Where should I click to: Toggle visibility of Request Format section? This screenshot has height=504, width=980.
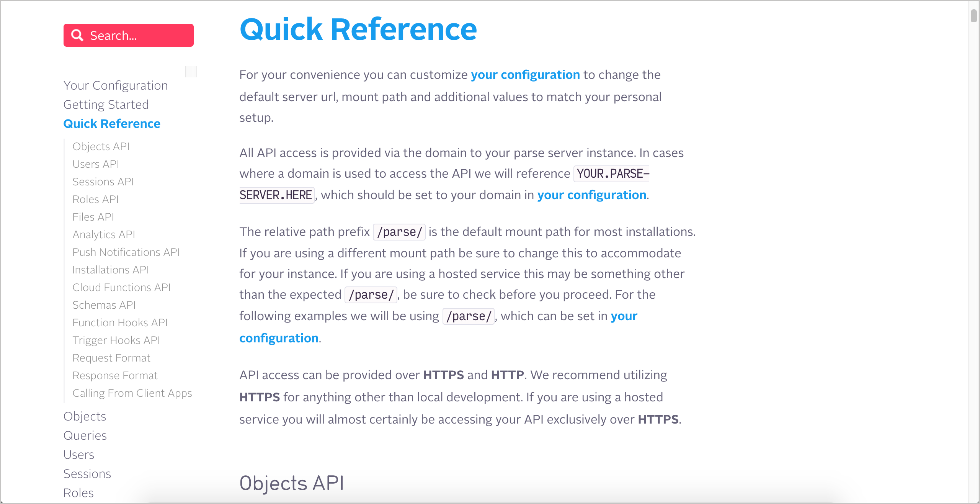click(112, 357)
